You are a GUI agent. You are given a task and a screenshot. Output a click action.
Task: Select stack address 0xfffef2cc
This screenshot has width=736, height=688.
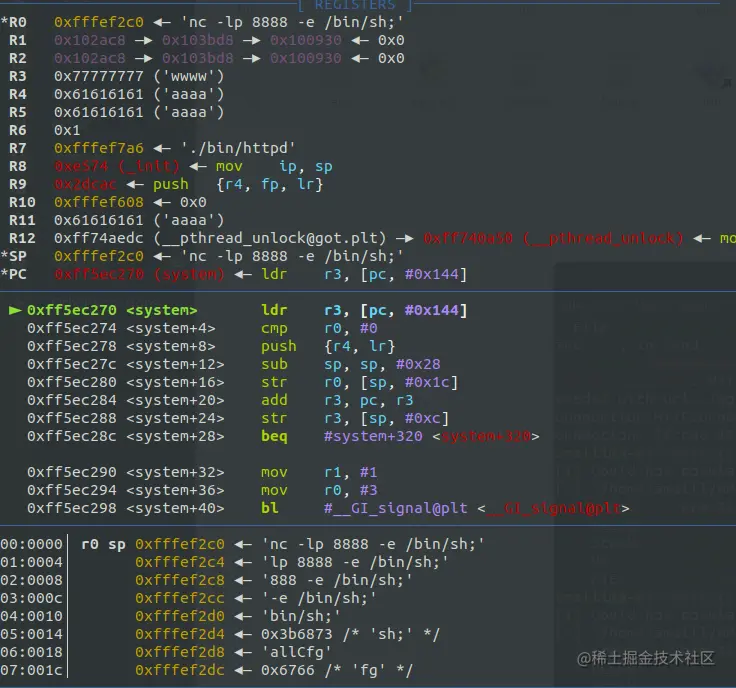click(180, 598)
